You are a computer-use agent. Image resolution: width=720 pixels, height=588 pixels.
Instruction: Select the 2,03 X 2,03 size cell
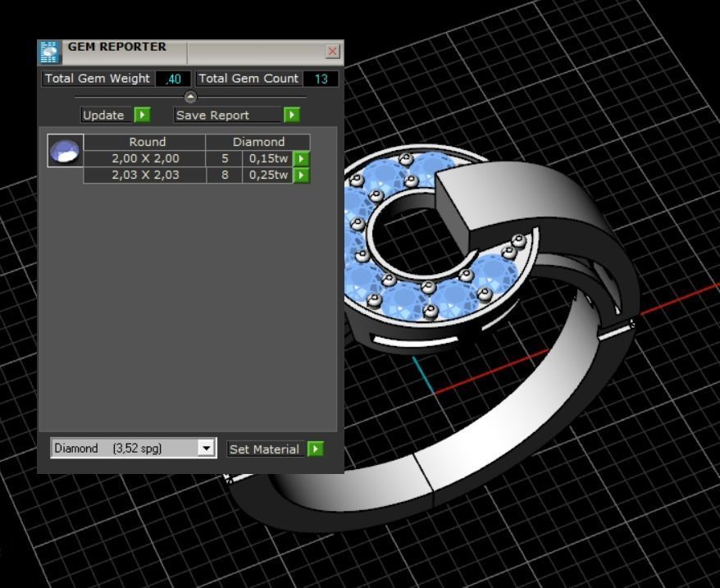[x=145, y=175]
